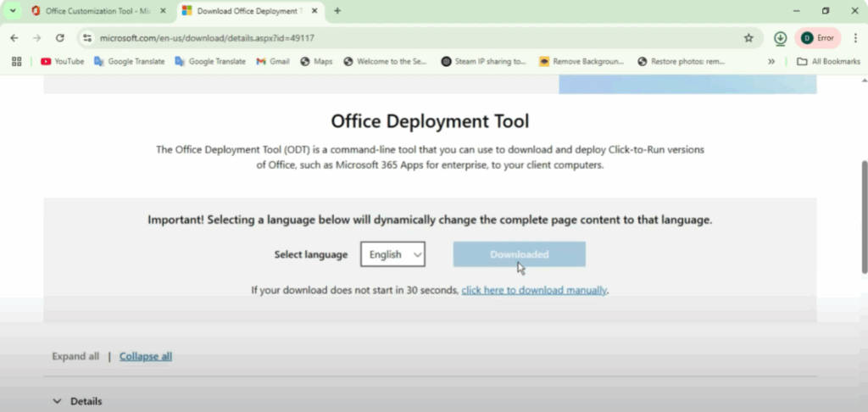
Task: Open the tab search dropdown arrow
Action: 13,11
